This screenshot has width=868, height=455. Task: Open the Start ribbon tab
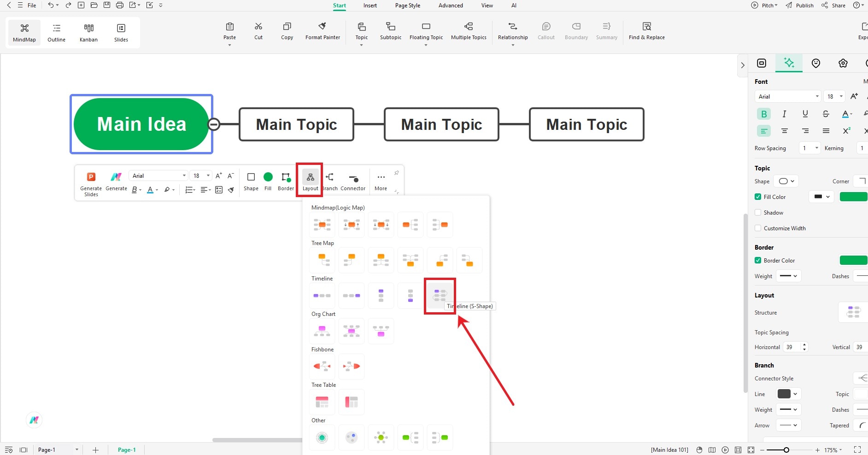tap(340, 6)
